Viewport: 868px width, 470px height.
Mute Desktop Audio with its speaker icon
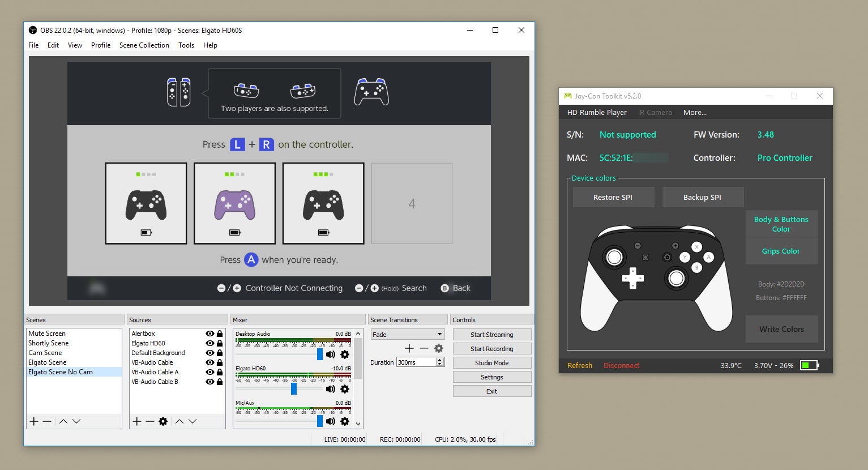pyautogui.click(x=331, y=354)
